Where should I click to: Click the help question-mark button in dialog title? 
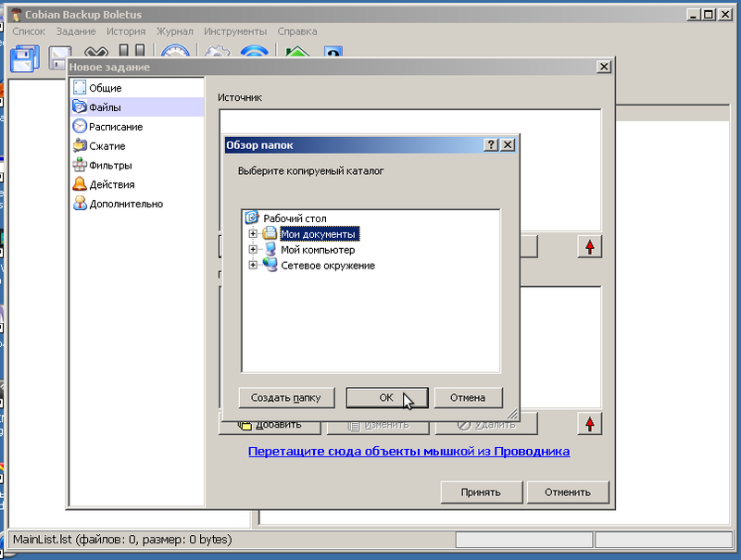pos(491,145)
